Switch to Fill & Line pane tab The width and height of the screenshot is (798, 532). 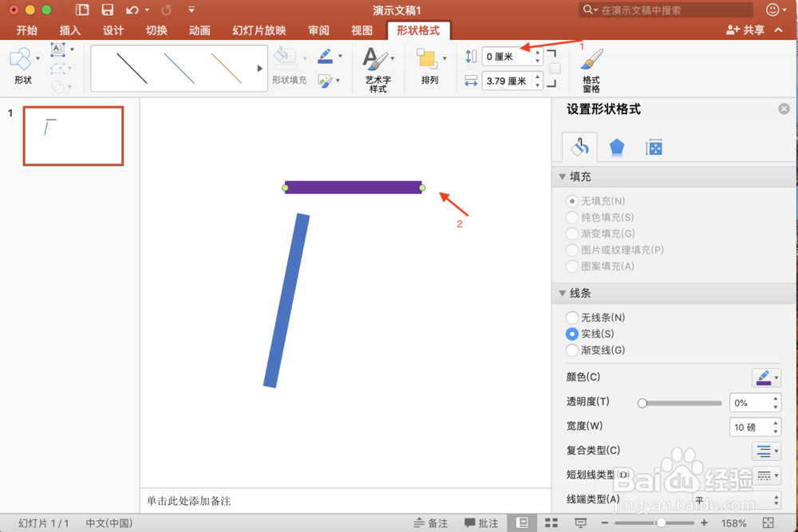(x=579, y=148)
